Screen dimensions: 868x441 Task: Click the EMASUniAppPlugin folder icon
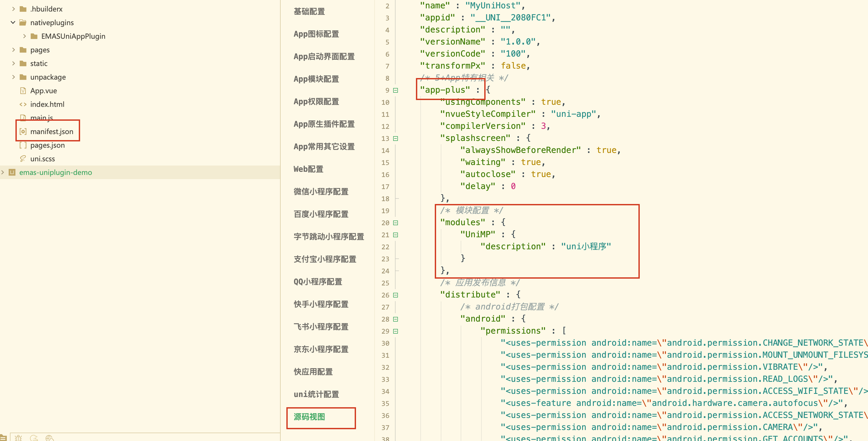[x=34, y=36]
